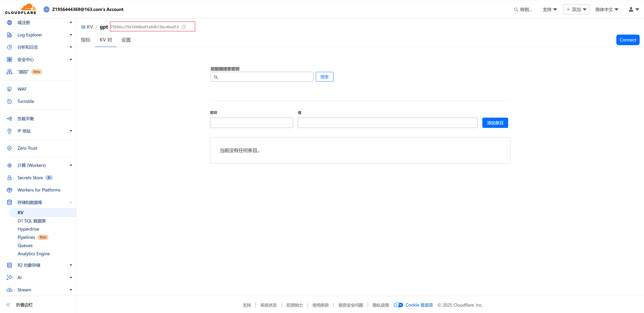Click the 域注册 globe icon

coord(10,22)
